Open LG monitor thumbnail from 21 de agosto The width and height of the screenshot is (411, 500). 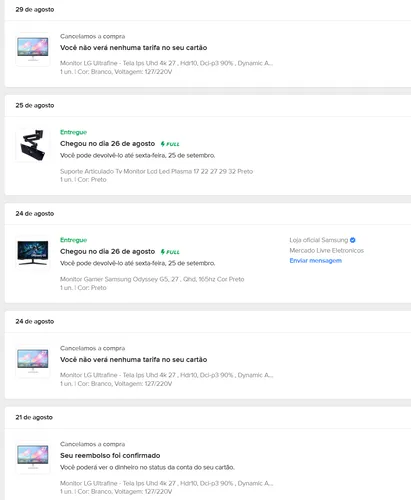tap(33, 457)
